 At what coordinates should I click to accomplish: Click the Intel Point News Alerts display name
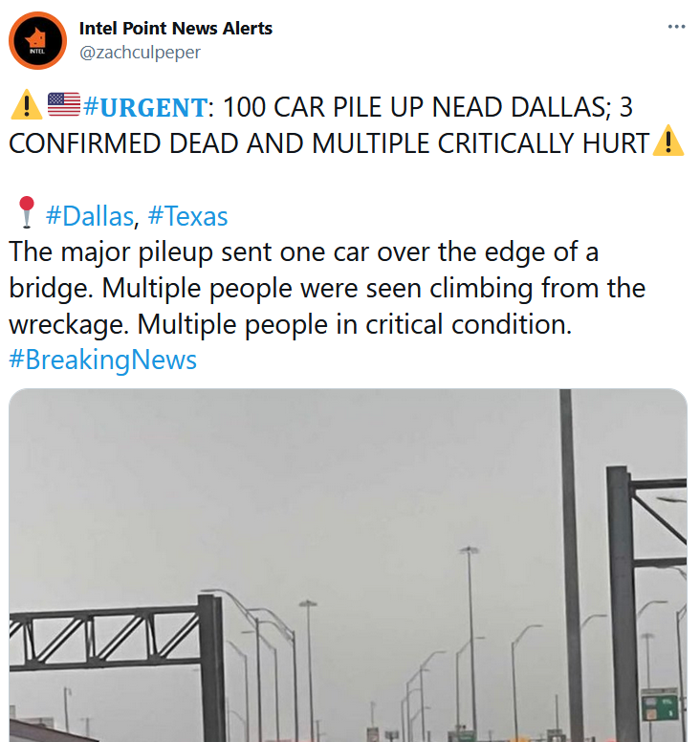(x=176, y=29)
